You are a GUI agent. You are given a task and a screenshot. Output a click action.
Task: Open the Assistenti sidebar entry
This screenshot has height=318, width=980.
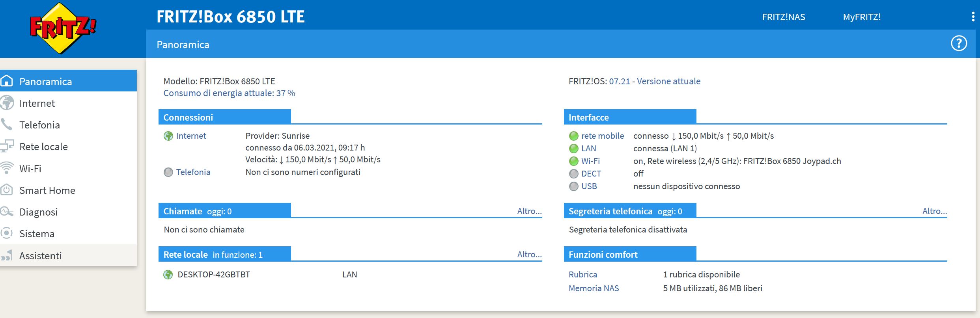point(68,255)
